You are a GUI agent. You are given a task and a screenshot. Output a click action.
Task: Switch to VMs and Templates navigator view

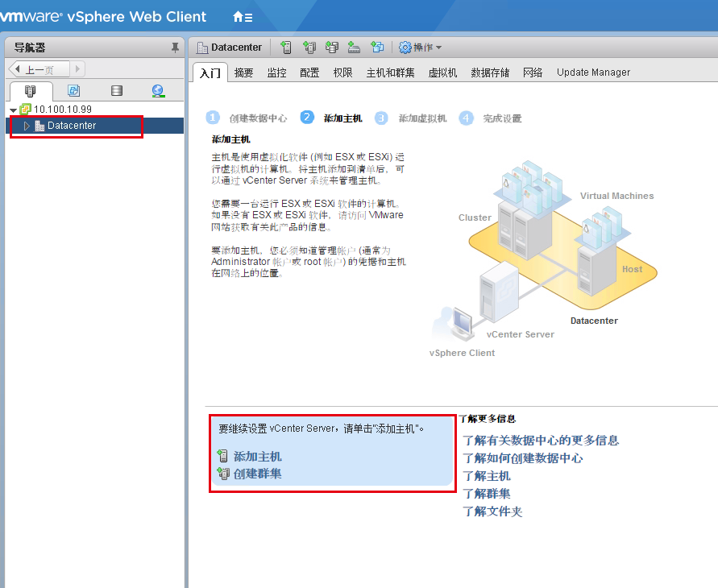pos(73,90)
